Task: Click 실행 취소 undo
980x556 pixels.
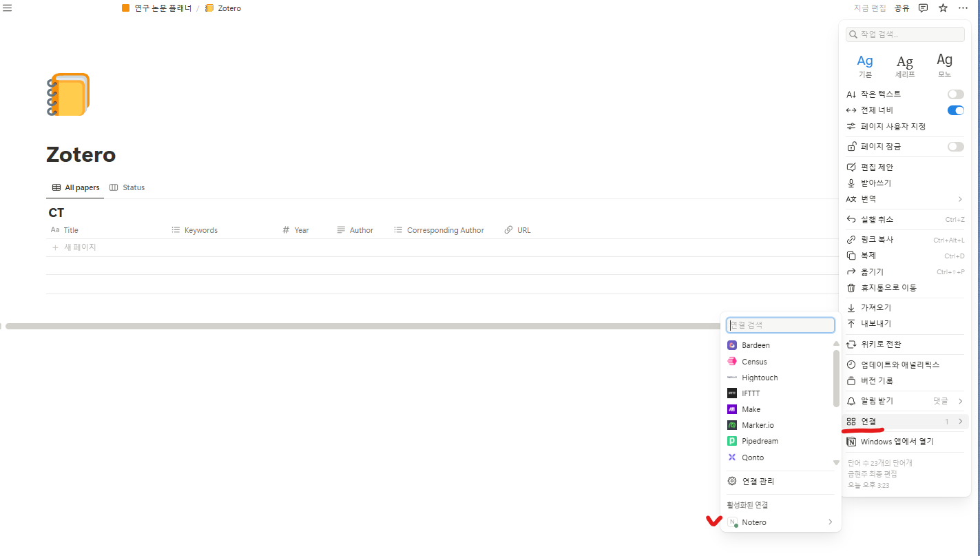Action: 905,220
